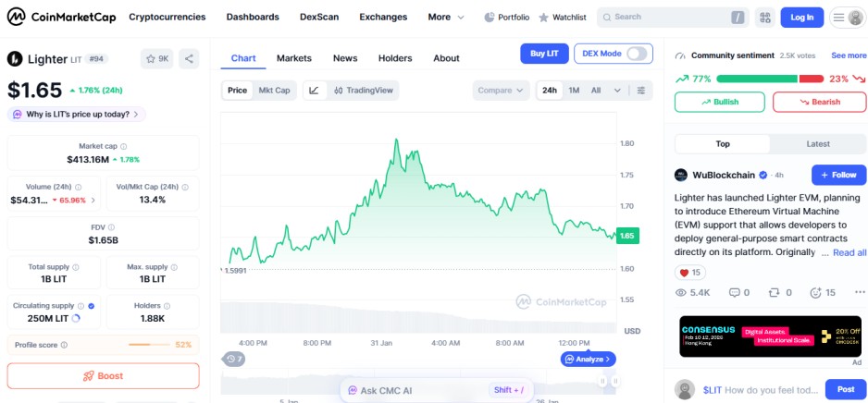Switch to TradingView chart
868x403 pixels.
(364, 90)
